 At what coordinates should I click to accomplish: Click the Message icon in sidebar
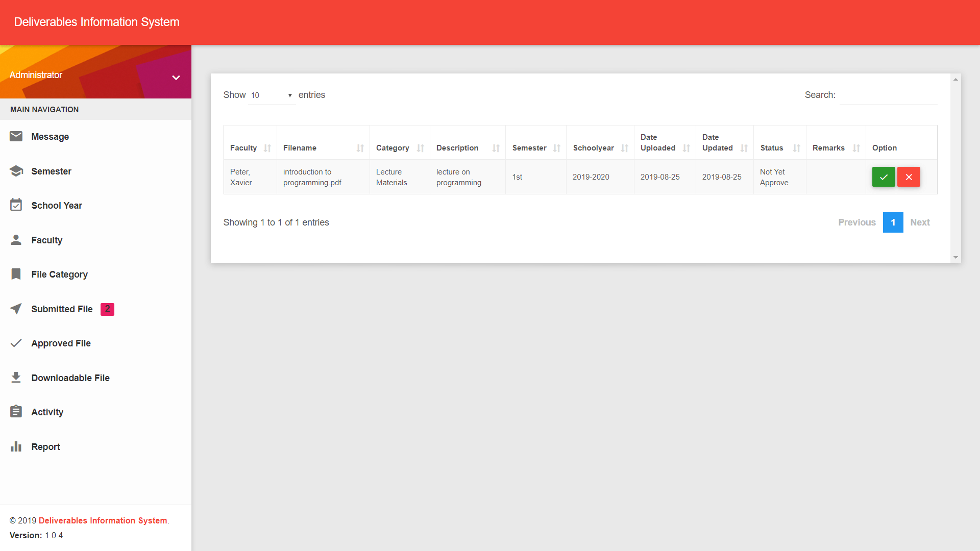16,137
